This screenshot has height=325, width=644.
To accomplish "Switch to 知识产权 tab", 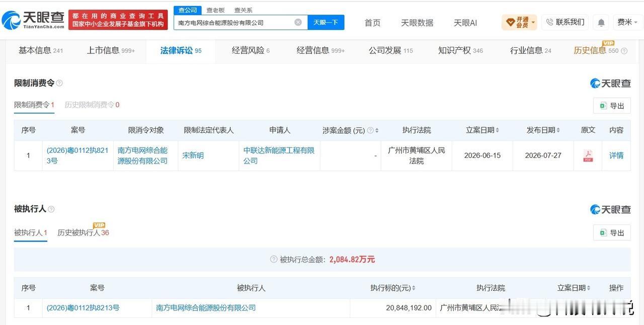I will point(460,50).
